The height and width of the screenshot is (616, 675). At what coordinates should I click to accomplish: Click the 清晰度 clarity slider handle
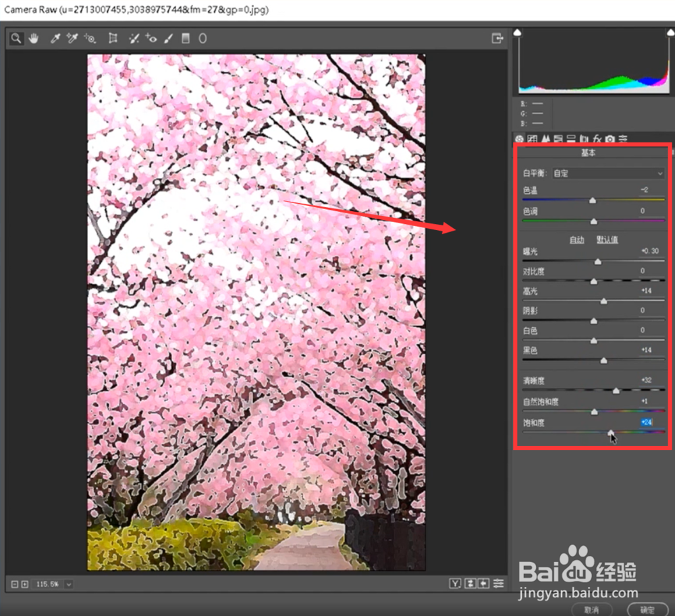[616, 391]
